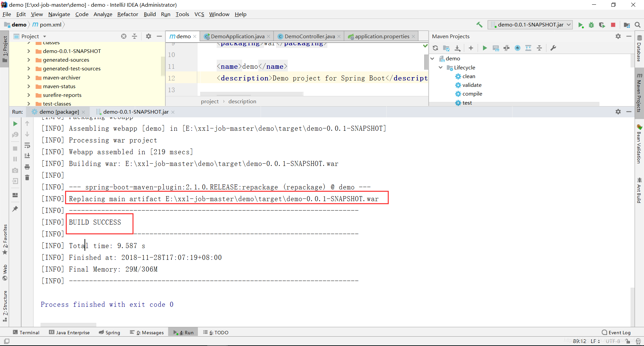Switch to application.properties editor tab
This screenshot has width=644, height=346.
[381, 36]
